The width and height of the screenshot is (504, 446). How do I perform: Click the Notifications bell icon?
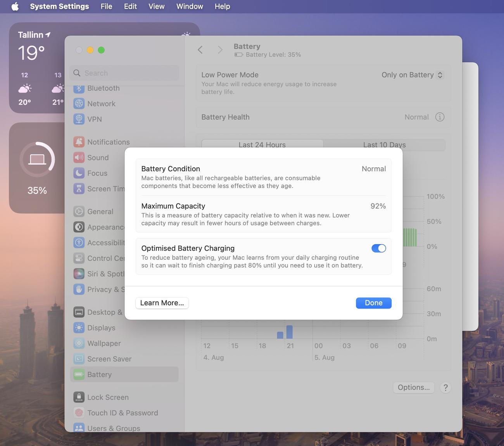point(79,142)
